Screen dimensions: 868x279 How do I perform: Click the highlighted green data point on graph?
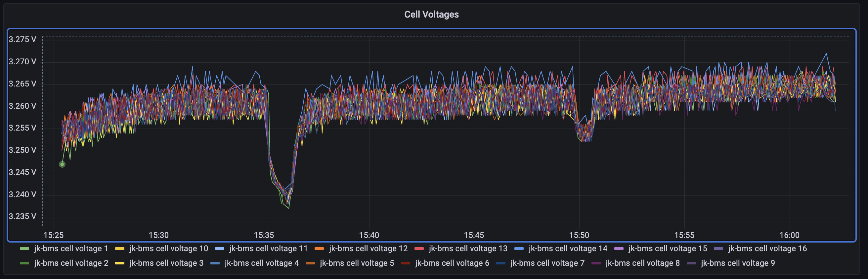[62, 164]
